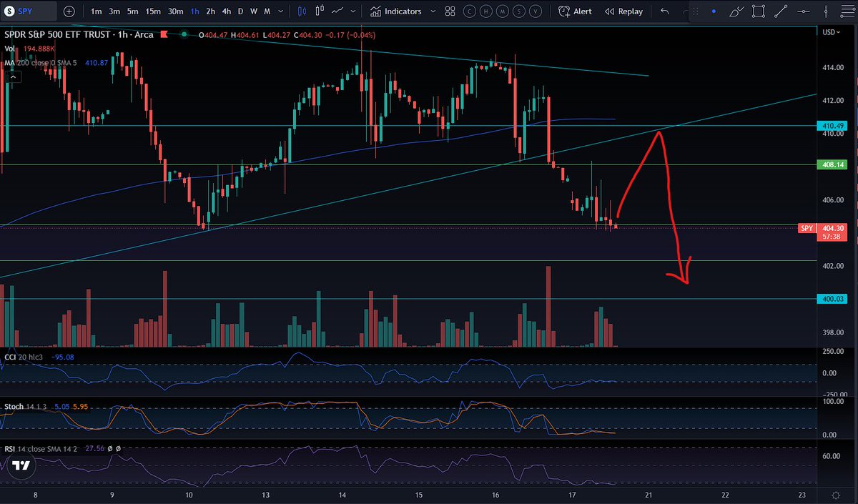This screenshot has width=858, height=504.
Task: Open the multi-chart layout grid icon
Action: point(450,11)
